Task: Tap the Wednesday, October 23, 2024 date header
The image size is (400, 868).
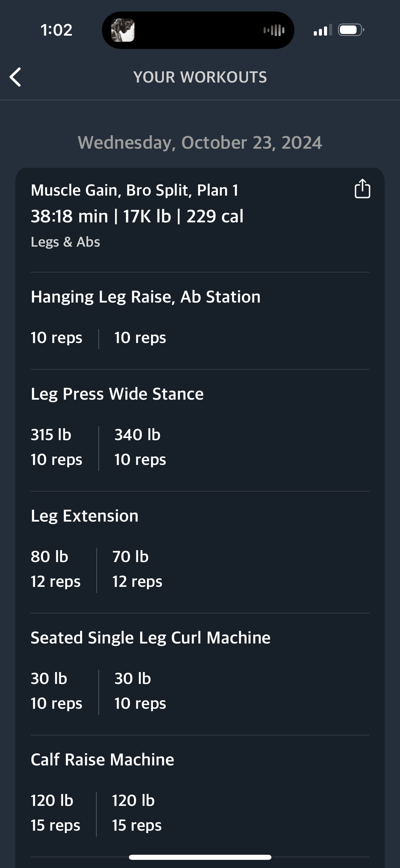Action: point(200,143)
